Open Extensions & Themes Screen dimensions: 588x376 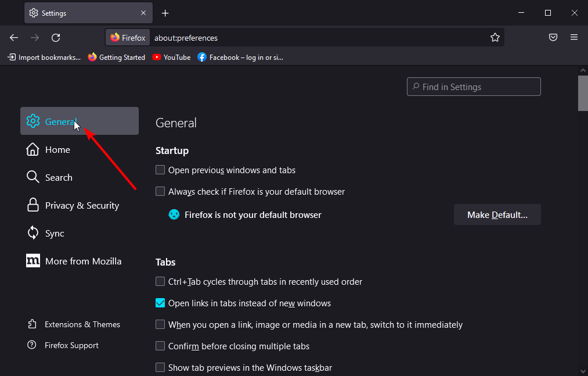(x=81, y=324)
